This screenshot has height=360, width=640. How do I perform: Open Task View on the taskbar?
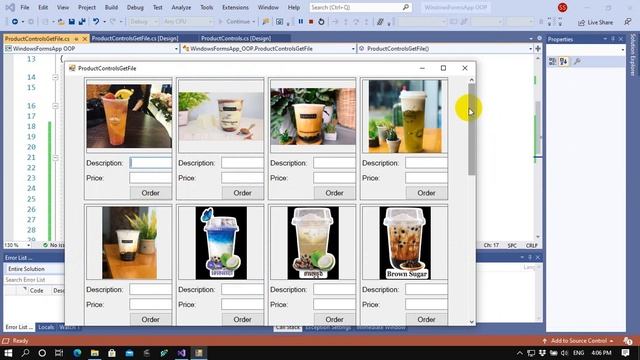59,353
